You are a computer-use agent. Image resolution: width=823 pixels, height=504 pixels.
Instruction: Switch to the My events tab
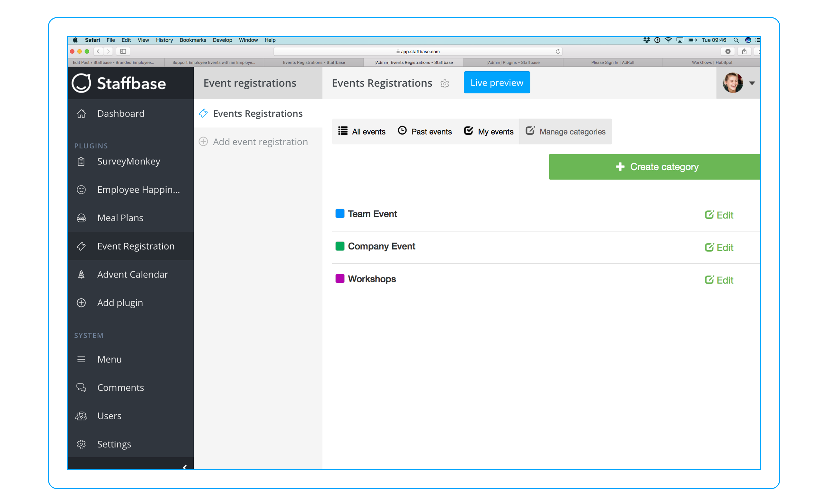pyautogui.click(x=489, y=132)
